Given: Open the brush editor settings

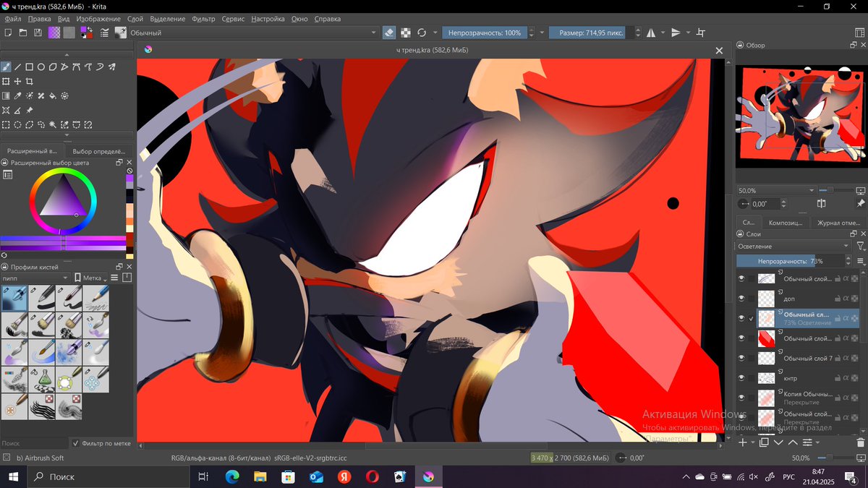Looking at the screenshot, I should coord(106,33).
